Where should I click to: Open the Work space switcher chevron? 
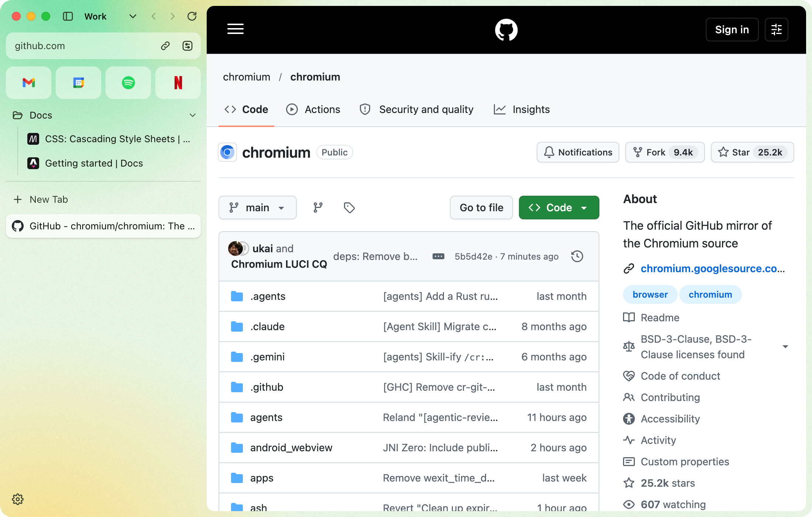tap(133, 16)
